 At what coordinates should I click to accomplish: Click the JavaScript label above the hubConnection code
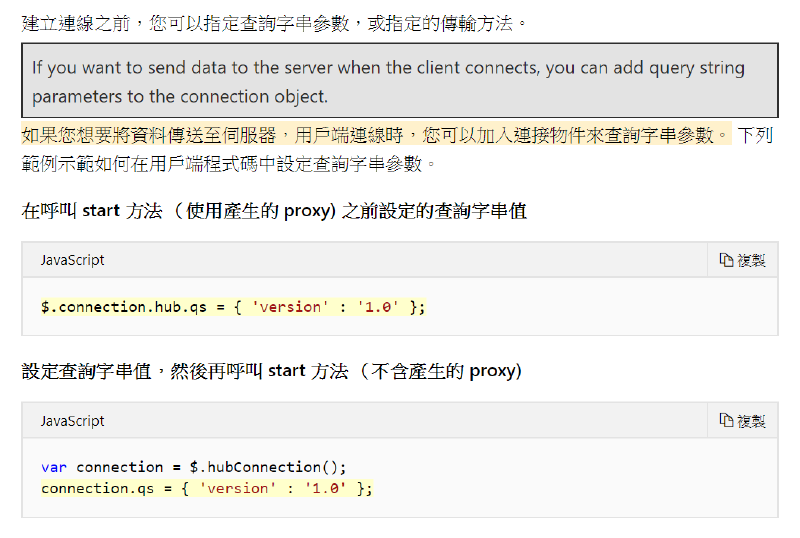click(x=72, y=421)
